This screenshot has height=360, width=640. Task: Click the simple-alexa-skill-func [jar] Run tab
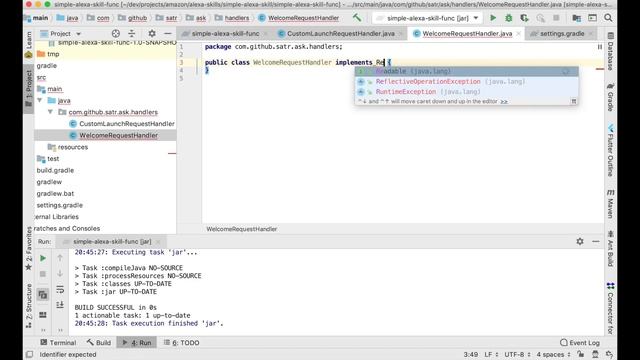pos(112,242)
